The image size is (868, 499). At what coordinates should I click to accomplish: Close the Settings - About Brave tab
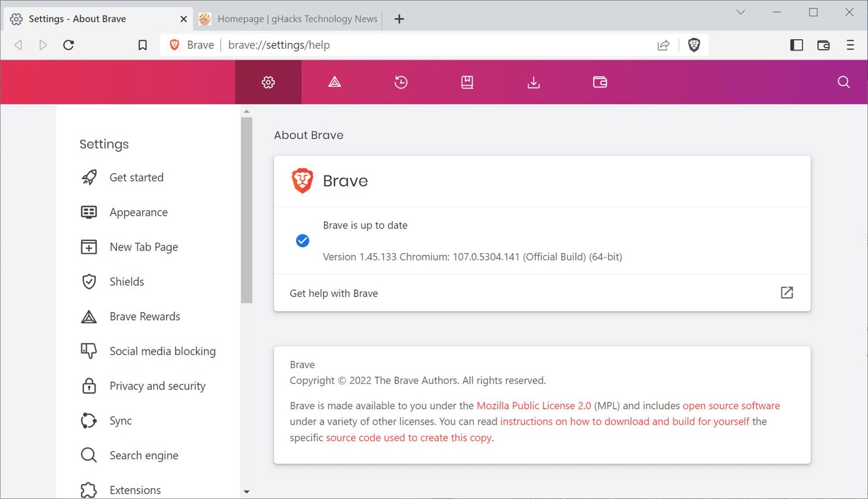tap(183, 19)
